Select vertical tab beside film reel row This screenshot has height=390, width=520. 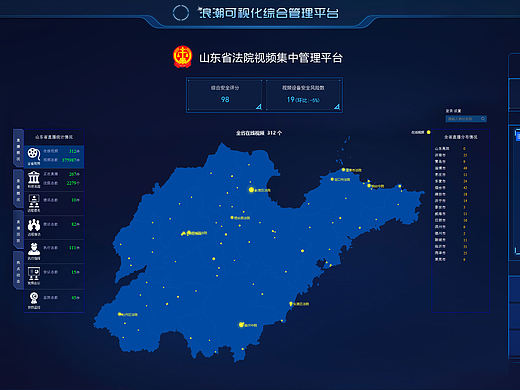18,148
